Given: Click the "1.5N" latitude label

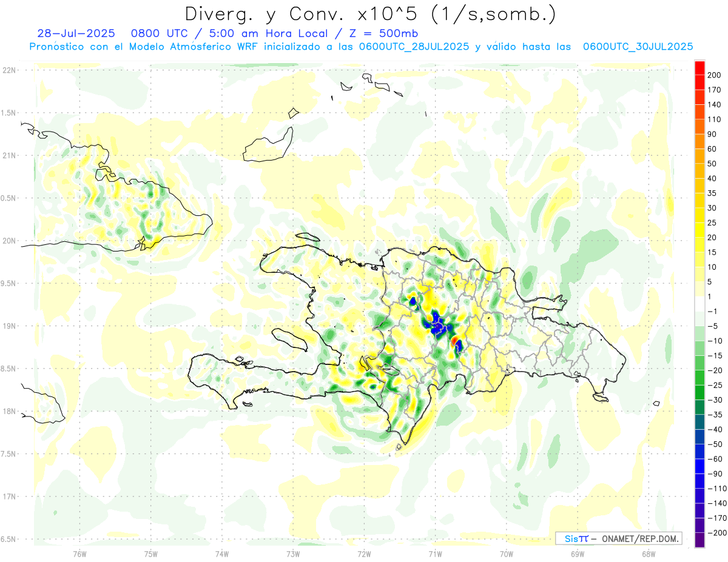Looking at the screenshot, I should [8, 113].
